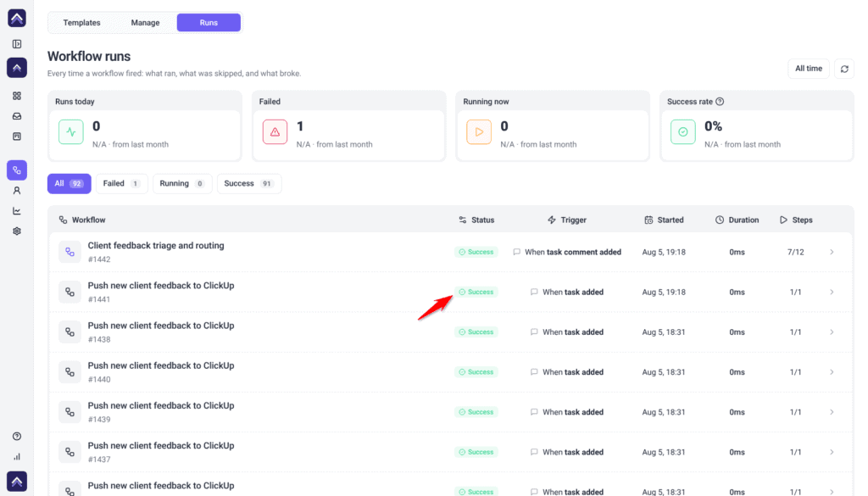This screenshot has height=496, width=868.
Task: Open the All time range dropdown
Action: [808, 69]
